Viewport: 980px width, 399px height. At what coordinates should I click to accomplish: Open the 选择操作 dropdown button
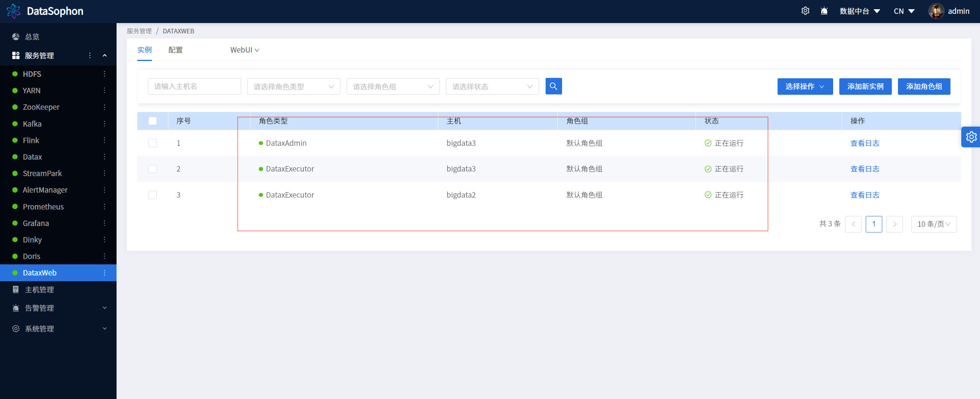tap(805, 86)
